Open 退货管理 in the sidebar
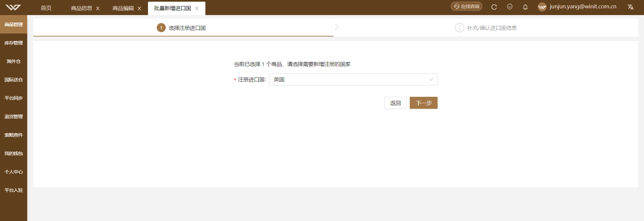 pos(13,117)
